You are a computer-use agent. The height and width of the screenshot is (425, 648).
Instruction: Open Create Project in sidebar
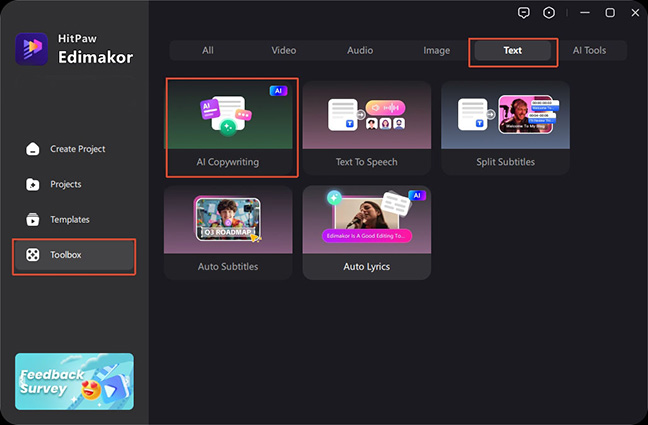tap(74, 149)
